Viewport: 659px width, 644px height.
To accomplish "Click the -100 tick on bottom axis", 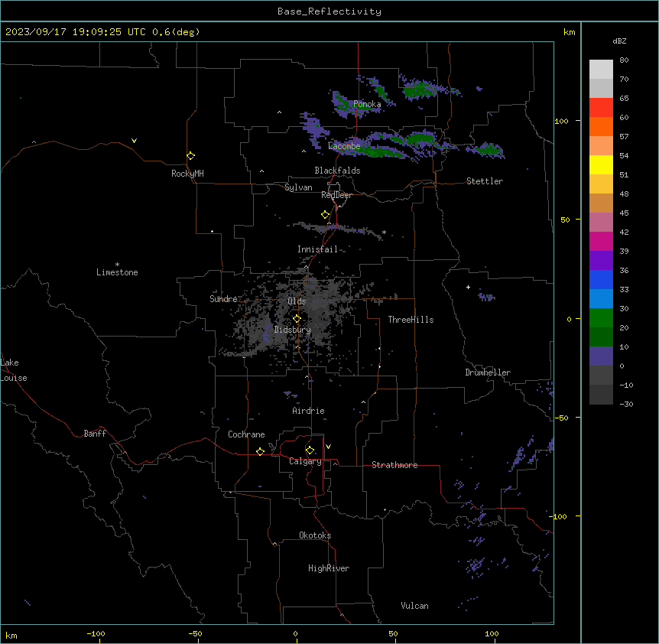I will tap(96, 633).
